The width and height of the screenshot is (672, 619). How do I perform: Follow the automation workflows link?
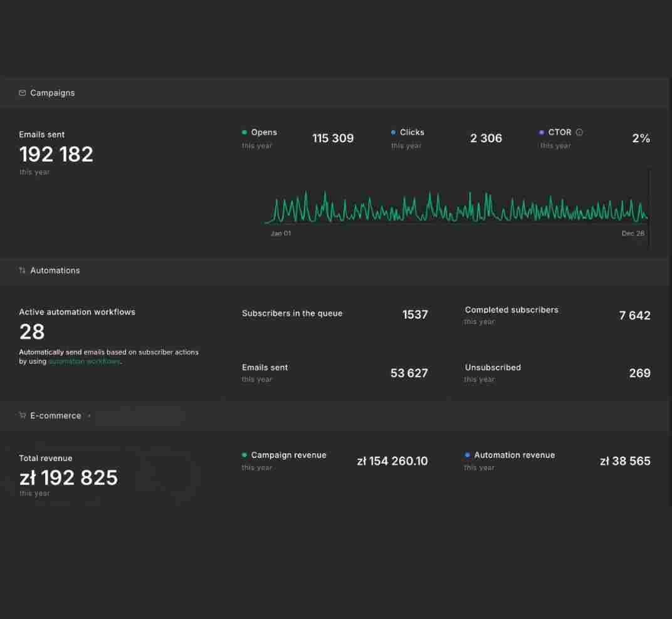[x=85, y=362]
